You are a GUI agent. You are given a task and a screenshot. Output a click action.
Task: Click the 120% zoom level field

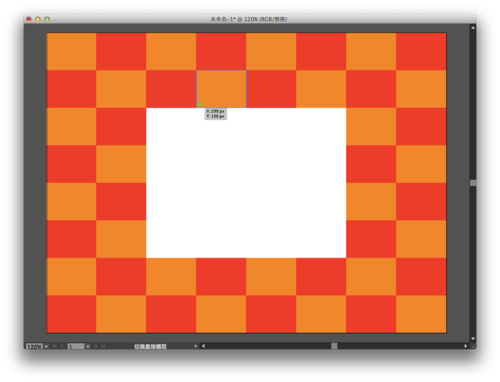tap(34, 347)
